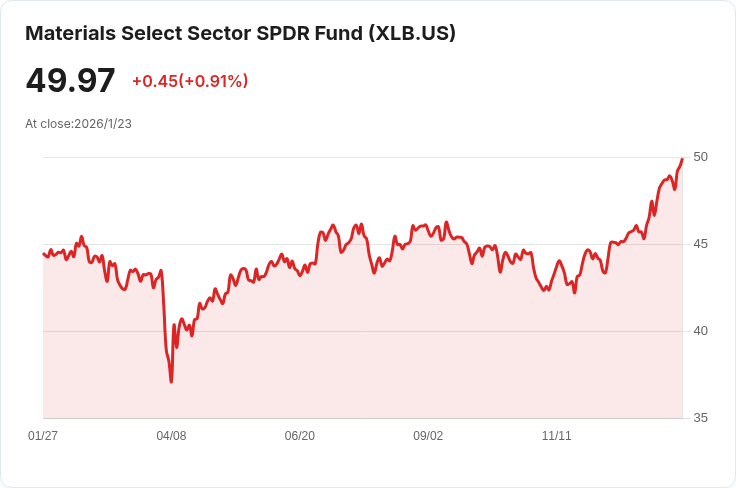Click the 50 horizontal gridline at top
The height and width of the screenshot is (488, 736).
362,158
